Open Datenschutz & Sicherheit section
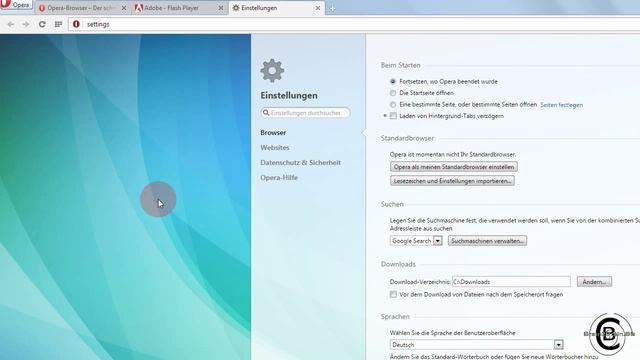640x360 pixels. [x=300, y=162]
